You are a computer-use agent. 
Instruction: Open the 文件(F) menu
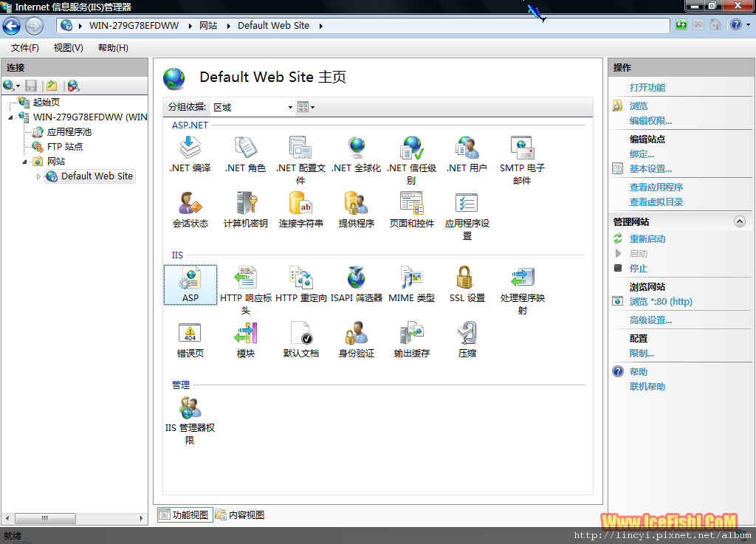click(25, 48)
